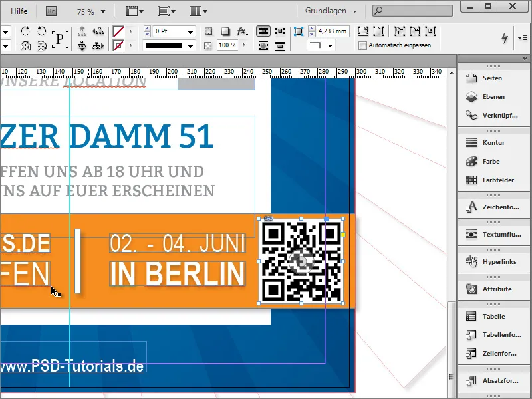Open arrange documents dropdown
Image resolution: width=532 pixels, height=399 pixels.
point(198,11)
